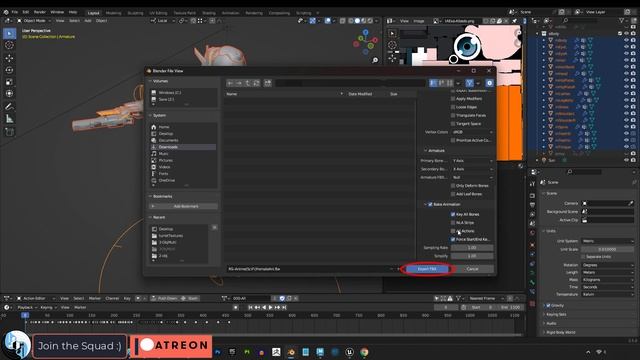Select the Transform tool in viewport toolbar

click(9, 93)
